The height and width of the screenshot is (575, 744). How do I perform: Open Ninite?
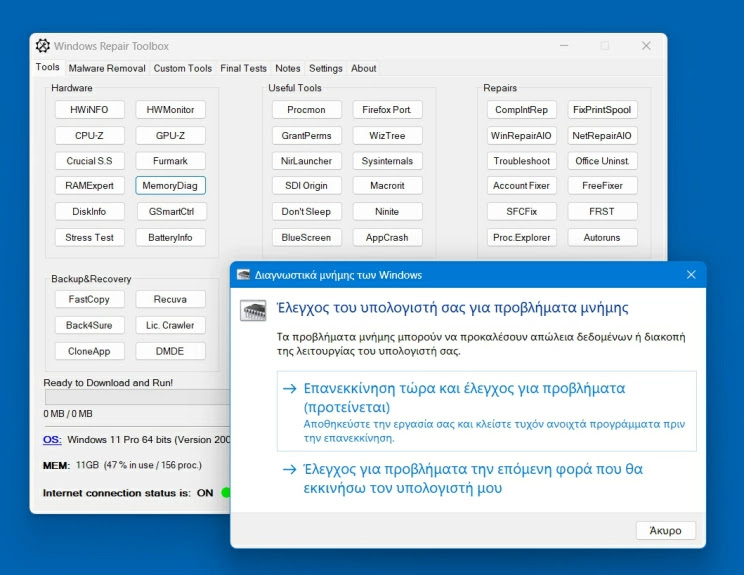(x=387, y=212)
